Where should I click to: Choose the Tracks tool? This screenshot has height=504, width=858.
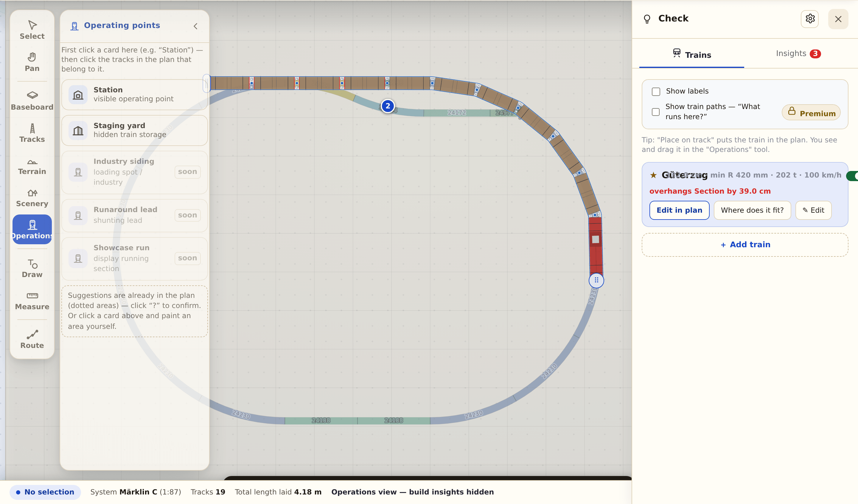click(32, 133)
